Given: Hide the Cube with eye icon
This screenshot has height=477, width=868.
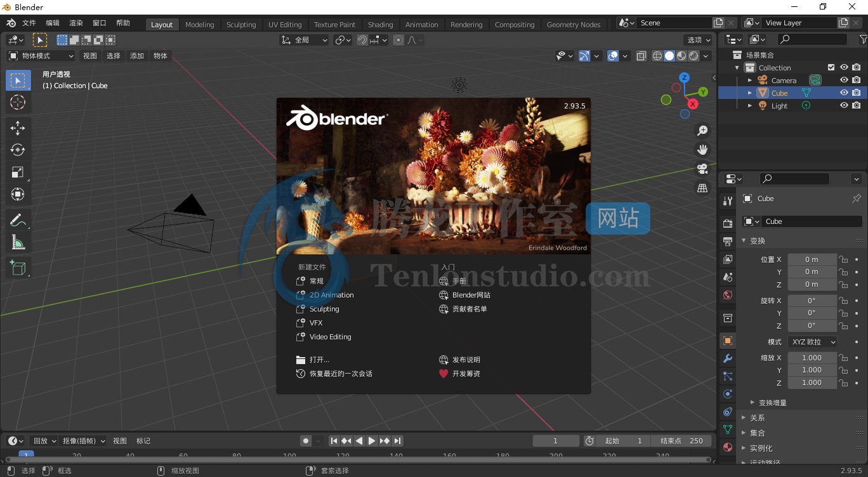Looking at the screenshot, I should (844, 93).
